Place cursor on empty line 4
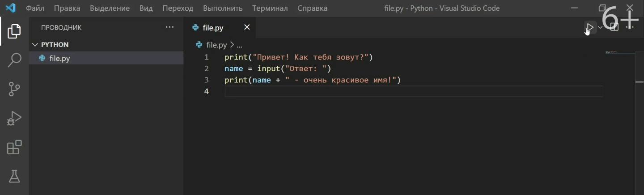Screen dimensions: 644x195 tap(414, 91)
